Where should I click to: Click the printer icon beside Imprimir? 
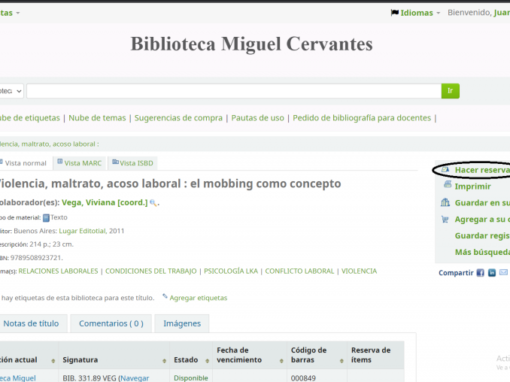click(x=447, y=184)
